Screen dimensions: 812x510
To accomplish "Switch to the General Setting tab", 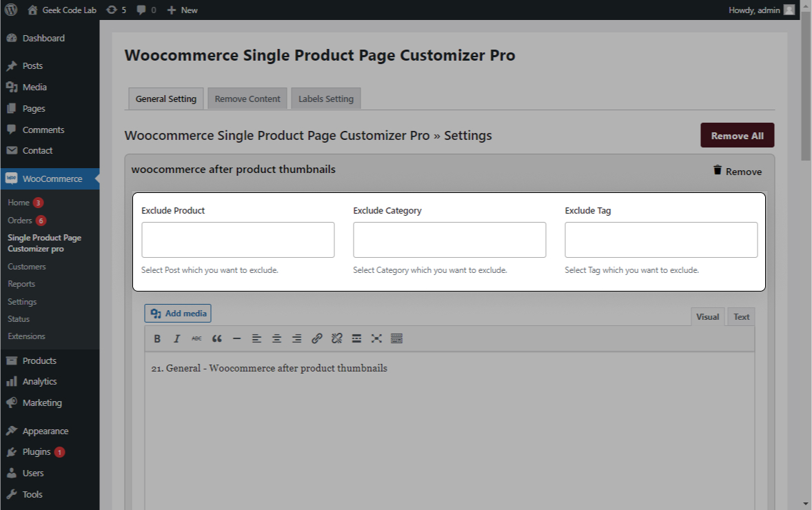I will pyautogui.click(x=165, y=99).
